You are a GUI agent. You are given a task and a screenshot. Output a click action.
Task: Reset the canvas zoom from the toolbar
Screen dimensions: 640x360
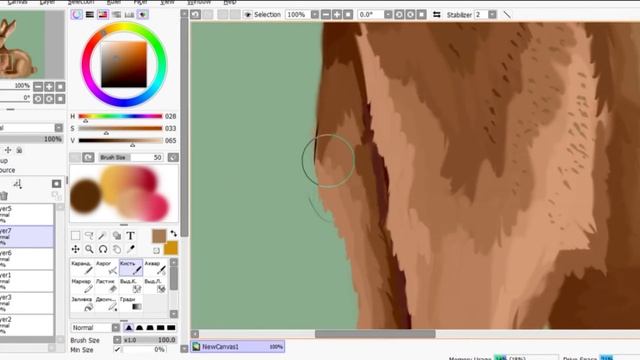348,15
